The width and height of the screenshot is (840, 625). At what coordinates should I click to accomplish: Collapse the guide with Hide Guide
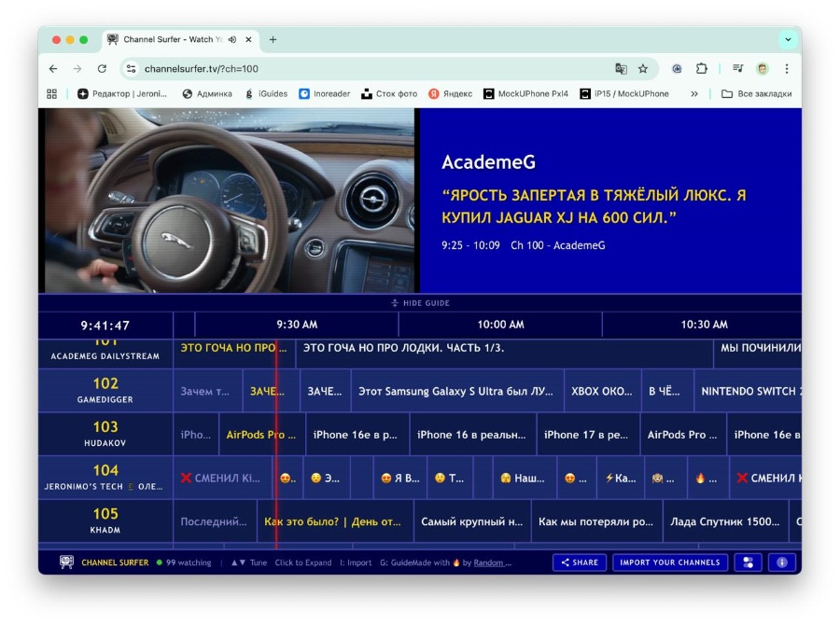coord(420,303)
